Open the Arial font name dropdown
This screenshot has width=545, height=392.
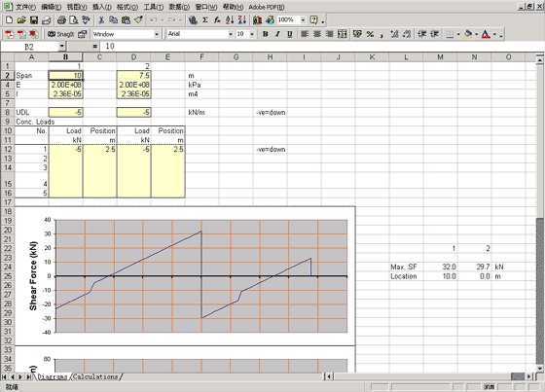[230, 34]
